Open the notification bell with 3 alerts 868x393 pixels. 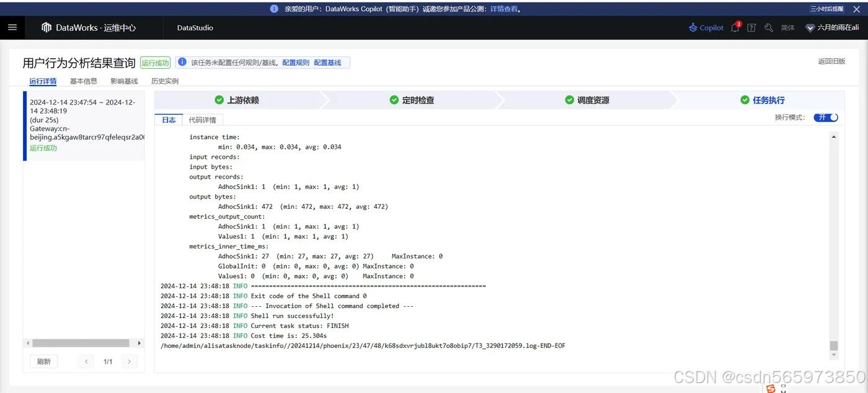click(735, 27)
